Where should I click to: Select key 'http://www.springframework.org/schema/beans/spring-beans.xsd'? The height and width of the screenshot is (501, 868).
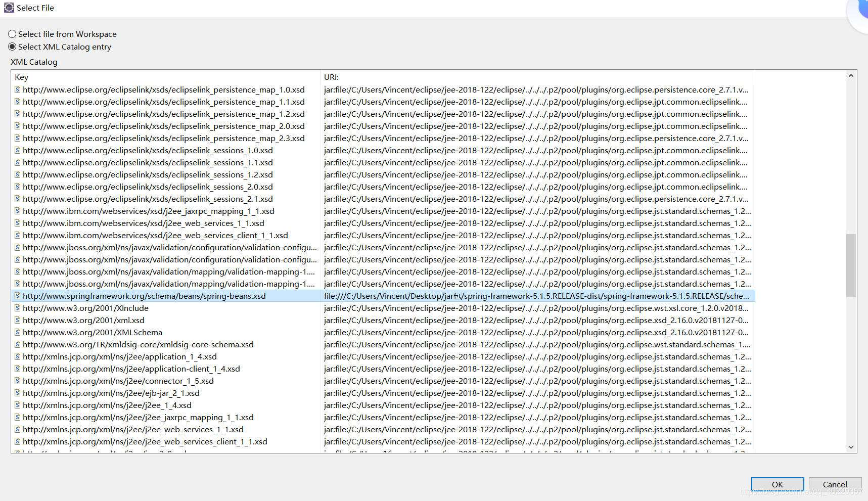pos(144,296)
